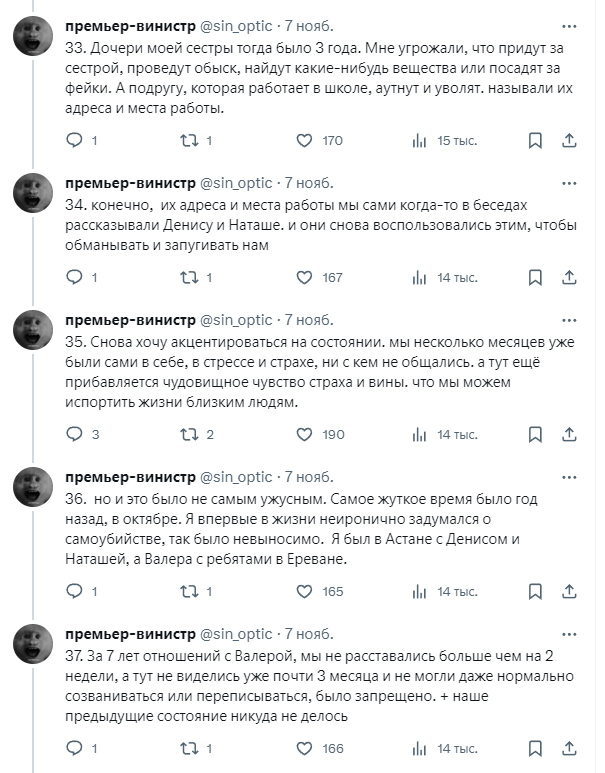View analytics of tweet 34
605x773 pixels.
point(420,277)
